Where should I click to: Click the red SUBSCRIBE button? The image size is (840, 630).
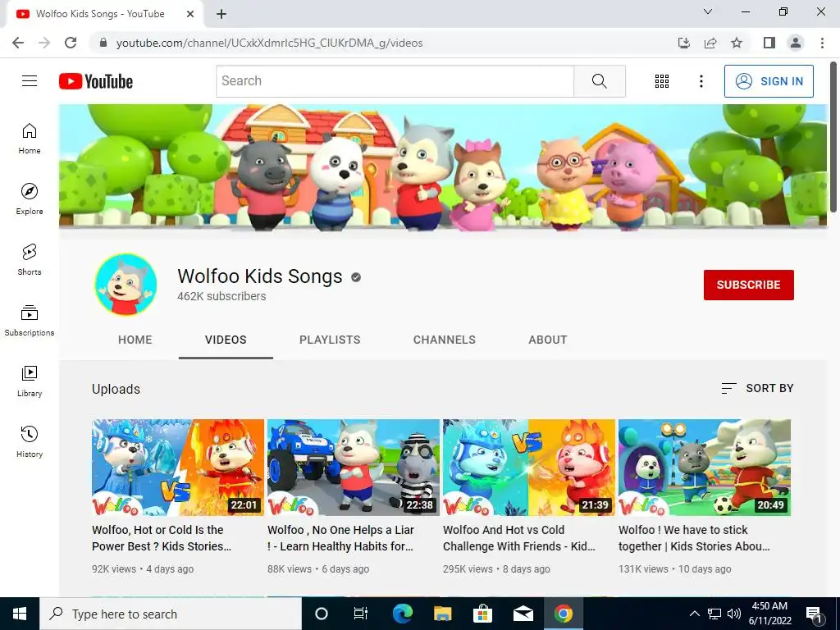click(x=748, y=285)
